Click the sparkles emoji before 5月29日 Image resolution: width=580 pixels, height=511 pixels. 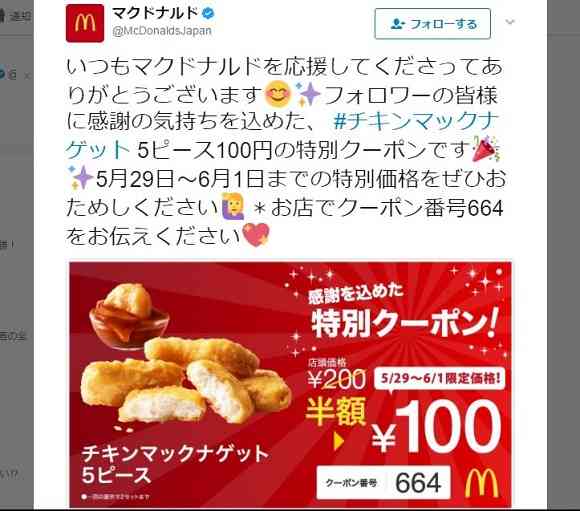click(x=80, y=178)
